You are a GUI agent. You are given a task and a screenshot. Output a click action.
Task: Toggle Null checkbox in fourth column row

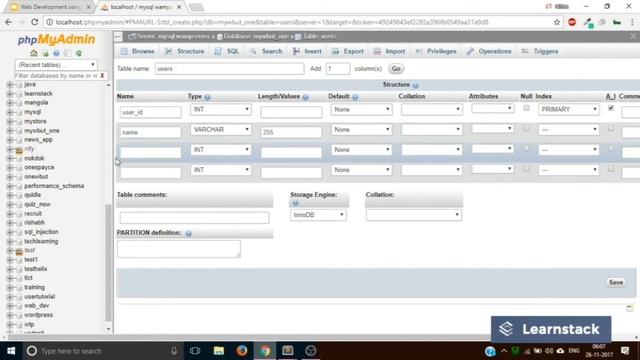point(526,169)
